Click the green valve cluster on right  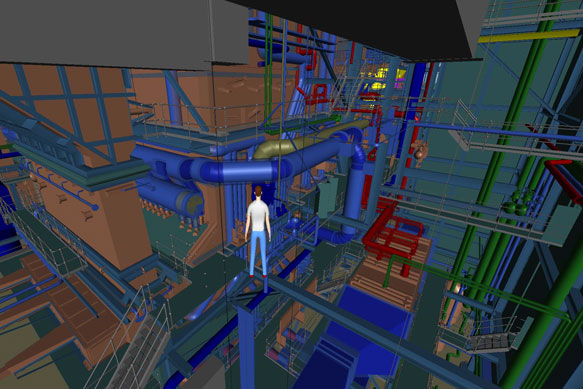(518, 203)
